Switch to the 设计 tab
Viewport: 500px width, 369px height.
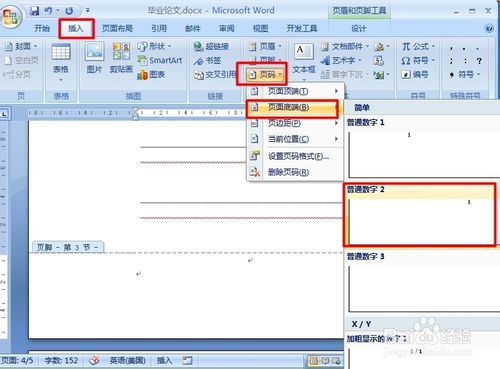coord(359,28)
